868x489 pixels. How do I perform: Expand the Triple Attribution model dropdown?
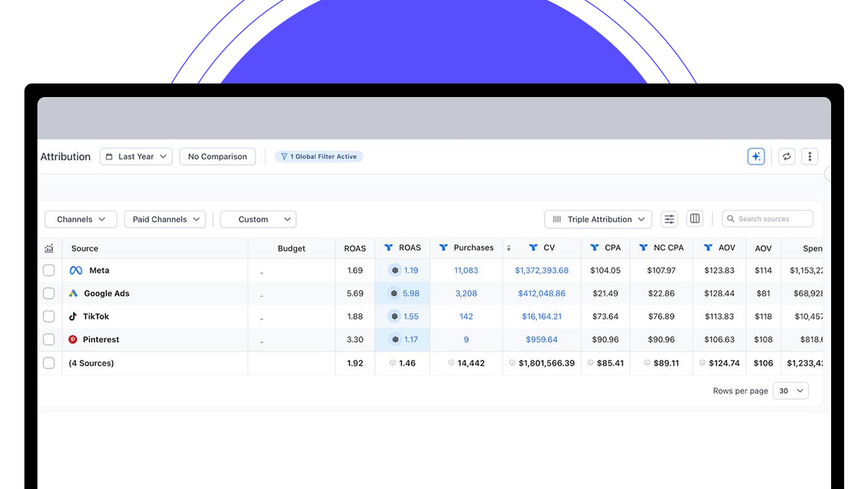point(598,219)
